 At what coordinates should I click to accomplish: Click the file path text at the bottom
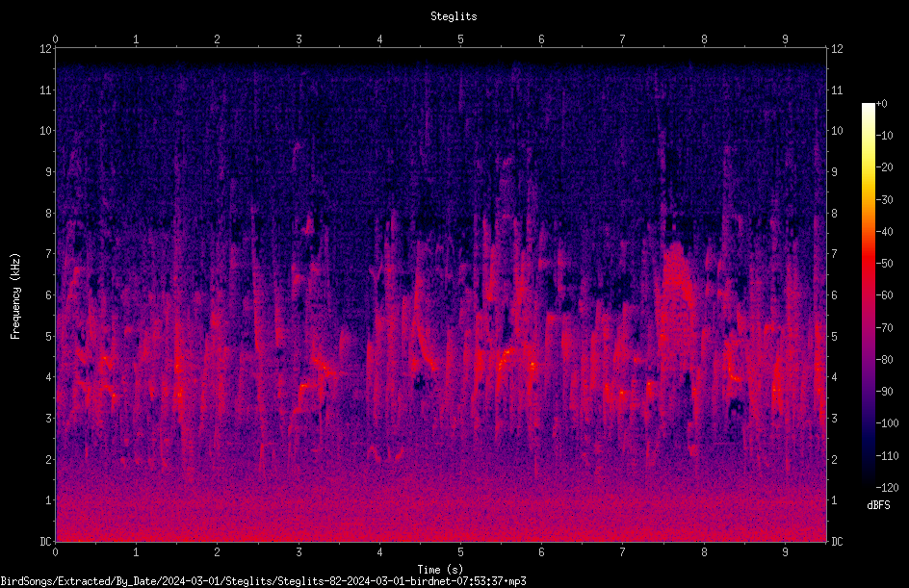coord(263,580)
